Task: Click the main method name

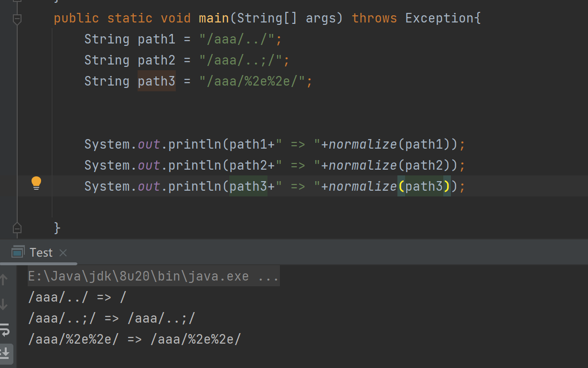Action: [214, 18]
